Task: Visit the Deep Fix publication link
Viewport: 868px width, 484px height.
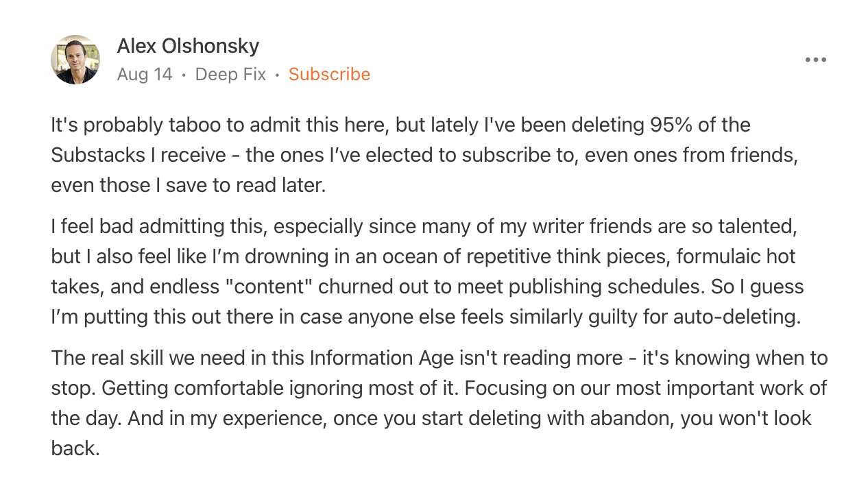Action: [230, 74]
